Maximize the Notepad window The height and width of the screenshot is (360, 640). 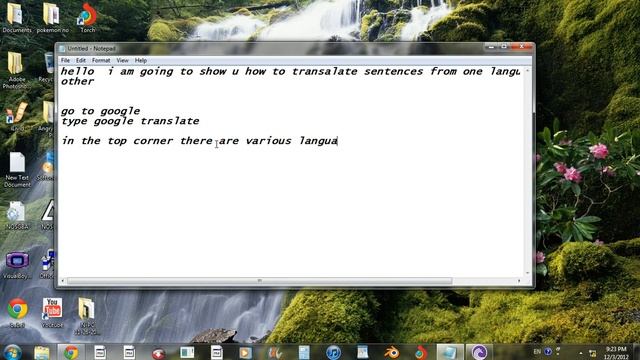click(504, 47)
